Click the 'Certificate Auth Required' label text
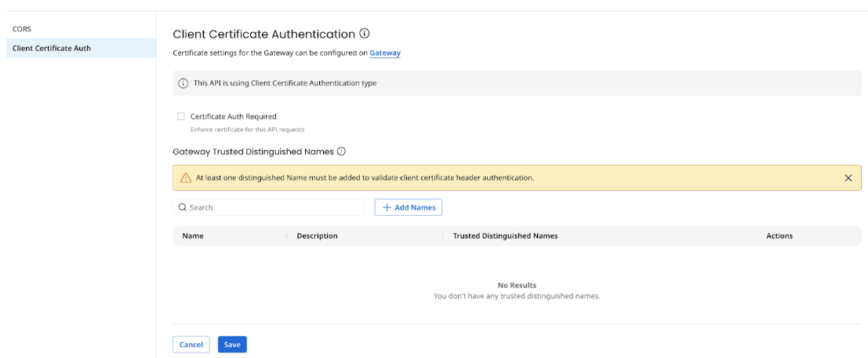Screen dimensions: 868x358 (233, 116)
